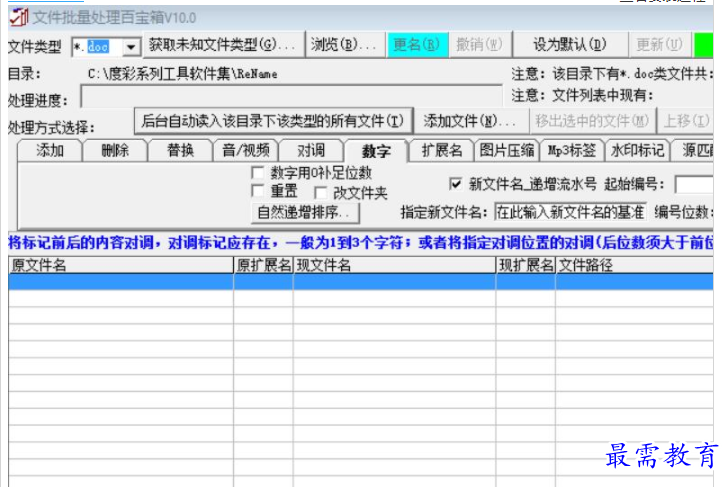
Task: Click the directory path C:\度彩系列工具软件集\ReName
Action: click(183, 74)
